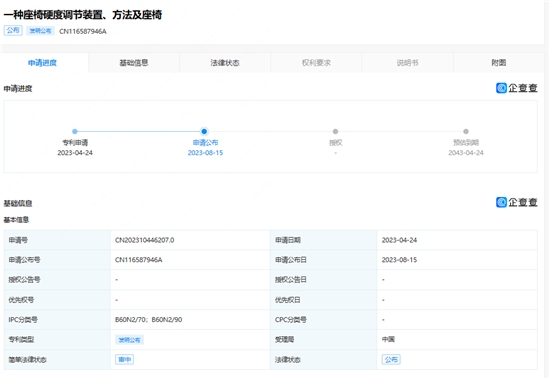Click the 公布 badge in 法律状态 row
Screen dimensions: 550x378
[x=391, y=359]
